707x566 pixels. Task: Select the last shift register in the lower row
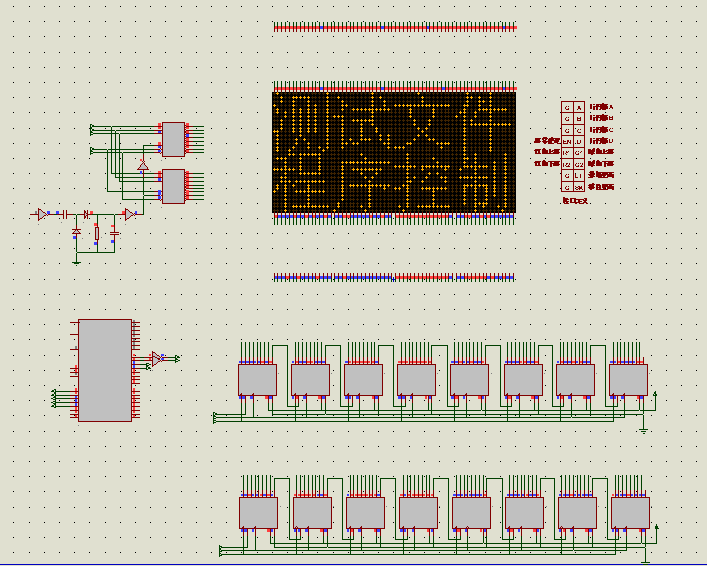[630, 512]
